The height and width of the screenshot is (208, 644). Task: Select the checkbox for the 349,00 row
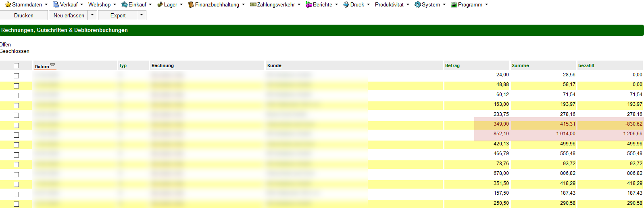(x=16, y=125)
